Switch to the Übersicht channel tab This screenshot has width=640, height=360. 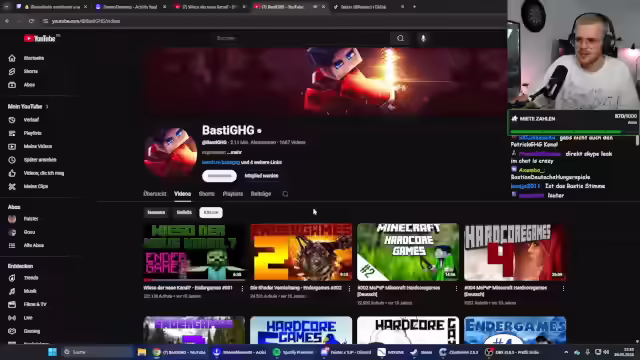155,194
